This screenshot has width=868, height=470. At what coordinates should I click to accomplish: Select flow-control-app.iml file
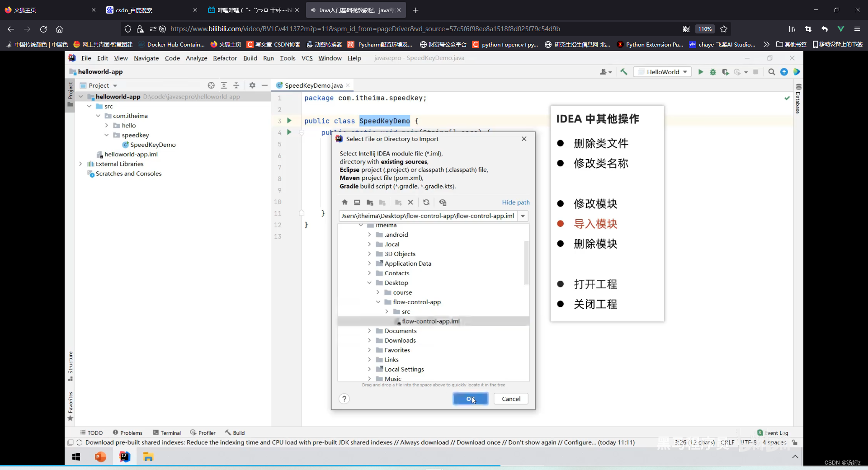pyautogui.click(x=433, y=321)
